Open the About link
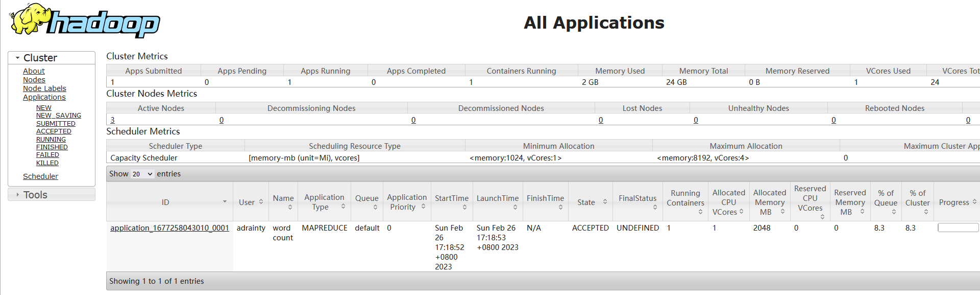The image size is (980, 295). pyautogui.click(x=34, y=71)
